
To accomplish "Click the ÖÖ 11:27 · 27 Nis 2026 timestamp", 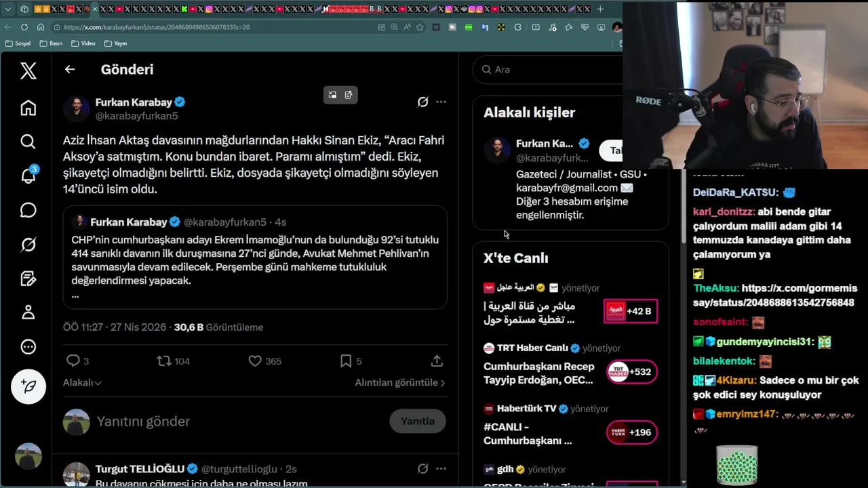I will pyautogui.click(x=115, y=327).
